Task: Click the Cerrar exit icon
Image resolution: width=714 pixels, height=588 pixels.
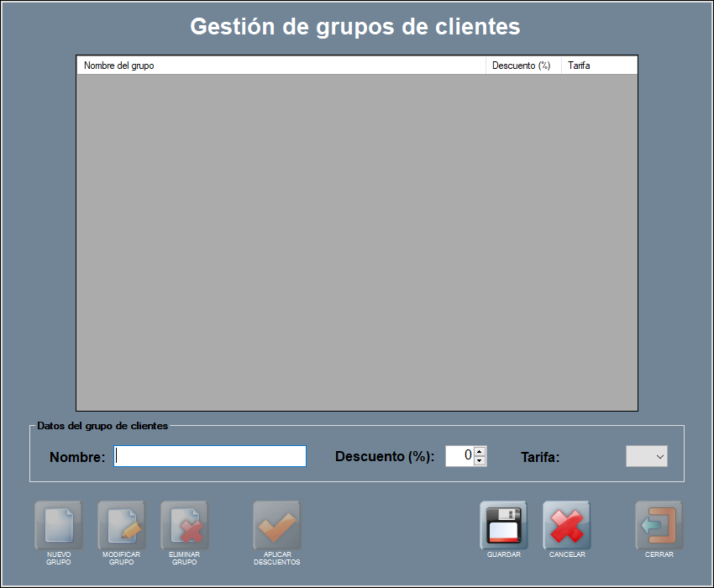Action: 659,525
